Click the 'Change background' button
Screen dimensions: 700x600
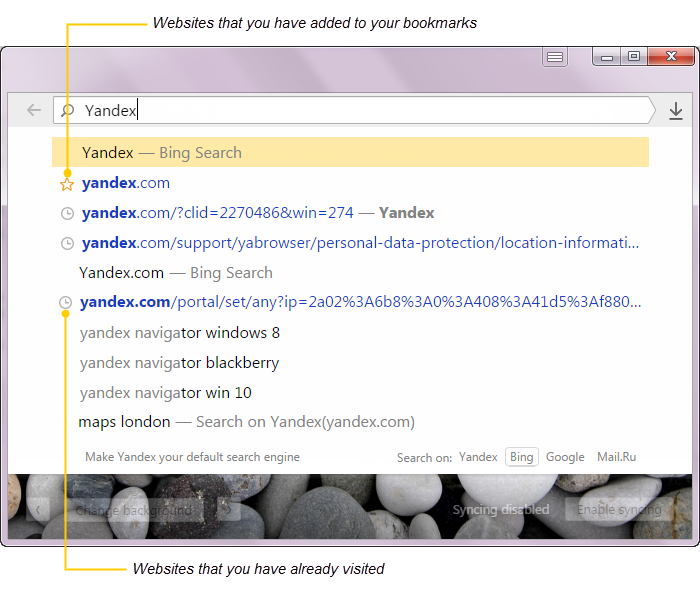pos(134,510)
